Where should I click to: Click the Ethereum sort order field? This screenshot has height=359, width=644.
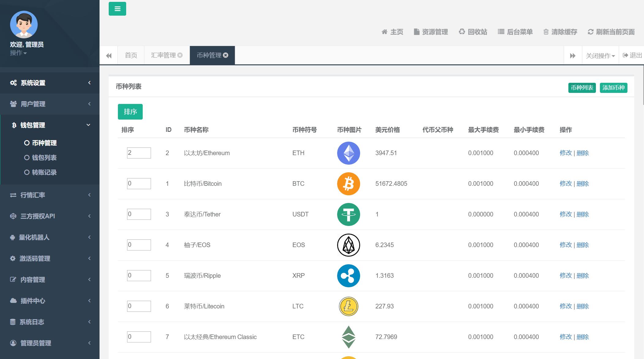tap(139, 153)
